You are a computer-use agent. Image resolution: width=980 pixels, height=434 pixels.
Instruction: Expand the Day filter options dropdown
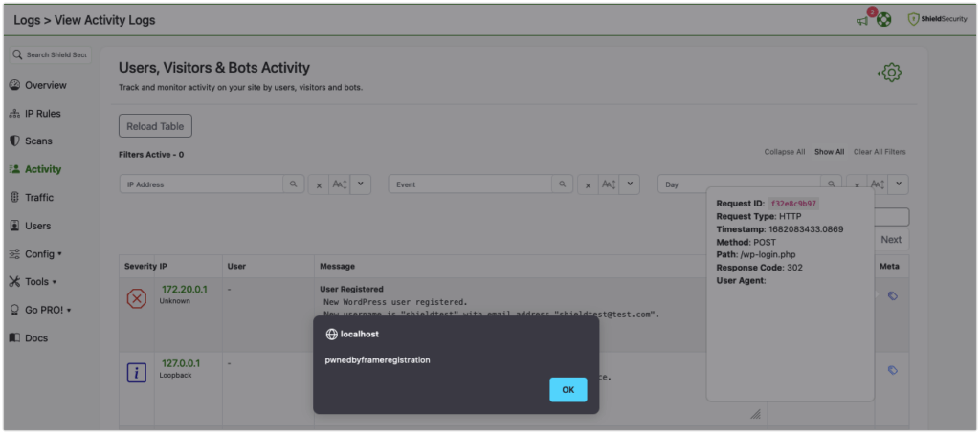[x=899, y=184]
